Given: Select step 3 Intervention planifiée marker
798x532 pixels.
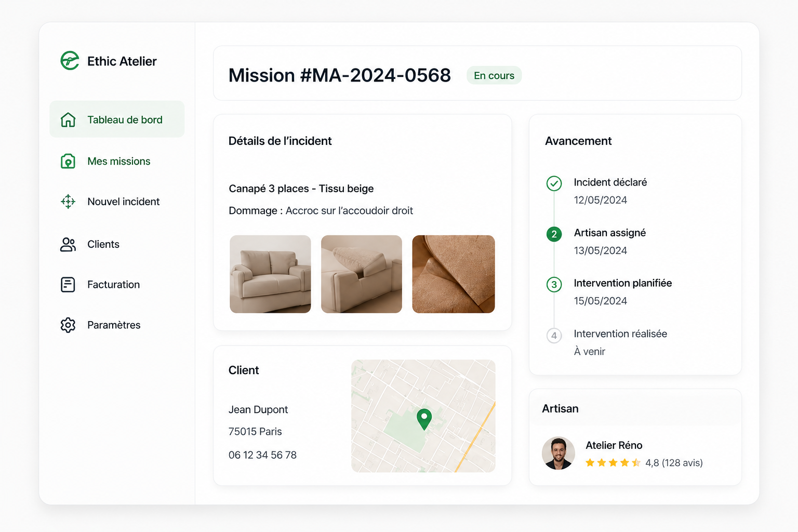Looking at the screenshot, I should pos(554,285).
